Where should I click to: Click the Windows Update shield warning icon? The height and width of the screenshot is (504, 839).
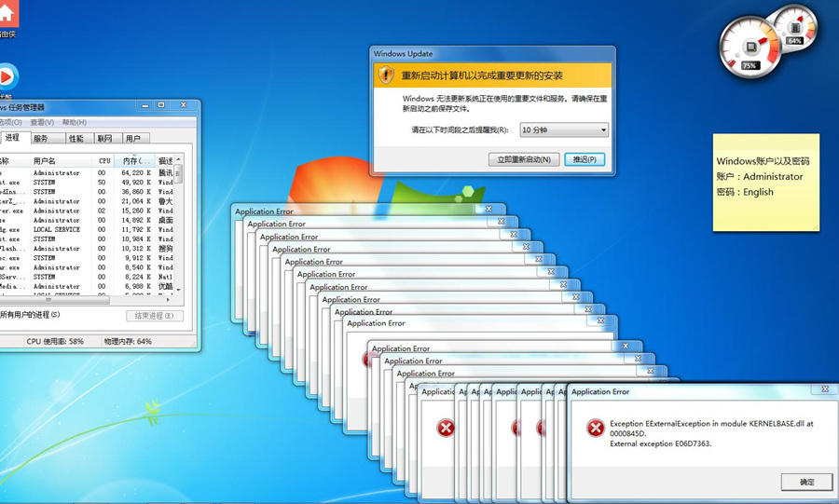[x=386, y=75]
